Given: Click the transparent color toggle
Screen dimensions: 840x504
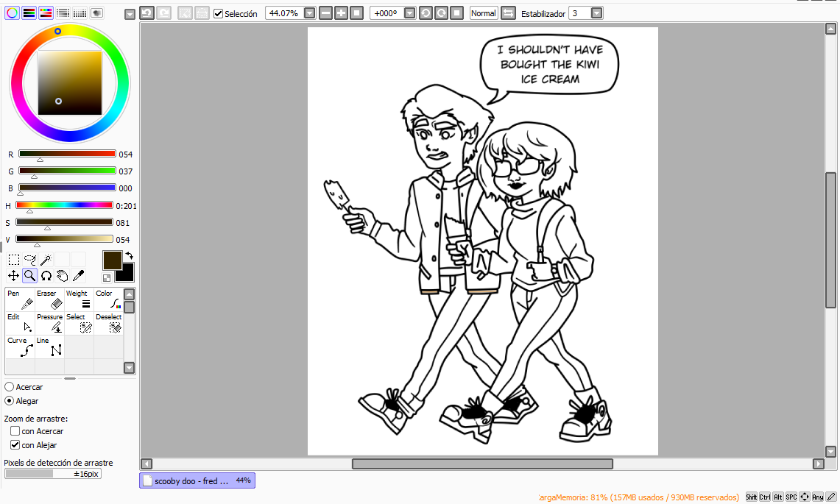Looking at the screenshot, I should (x=107, y=278).
